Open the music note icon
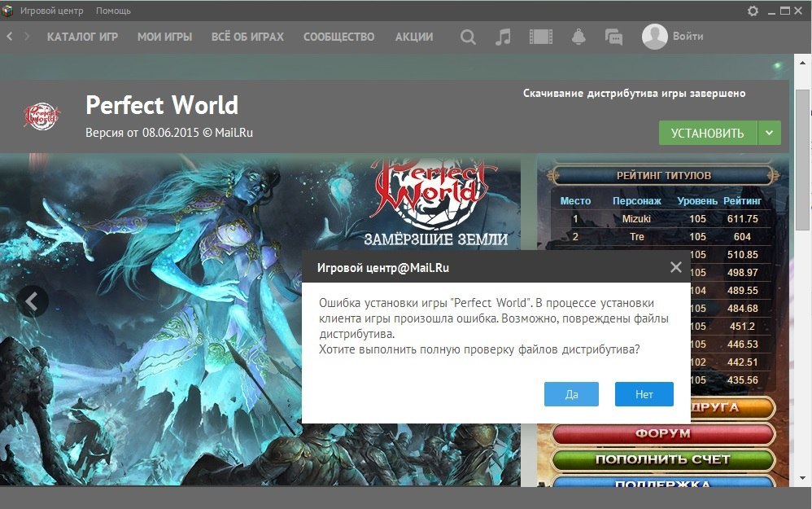Viewport: 812px width, 509px height. (504, 37)
